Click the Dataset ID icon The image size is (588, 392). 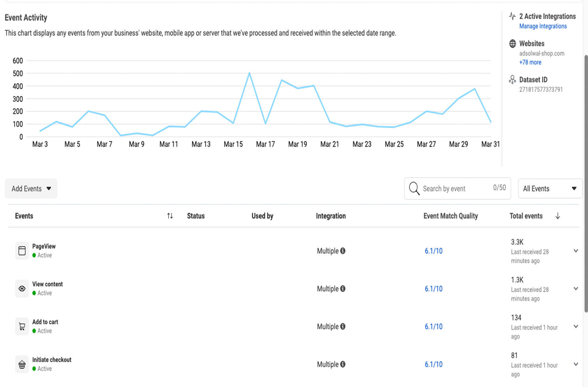(x=513, y=80)
